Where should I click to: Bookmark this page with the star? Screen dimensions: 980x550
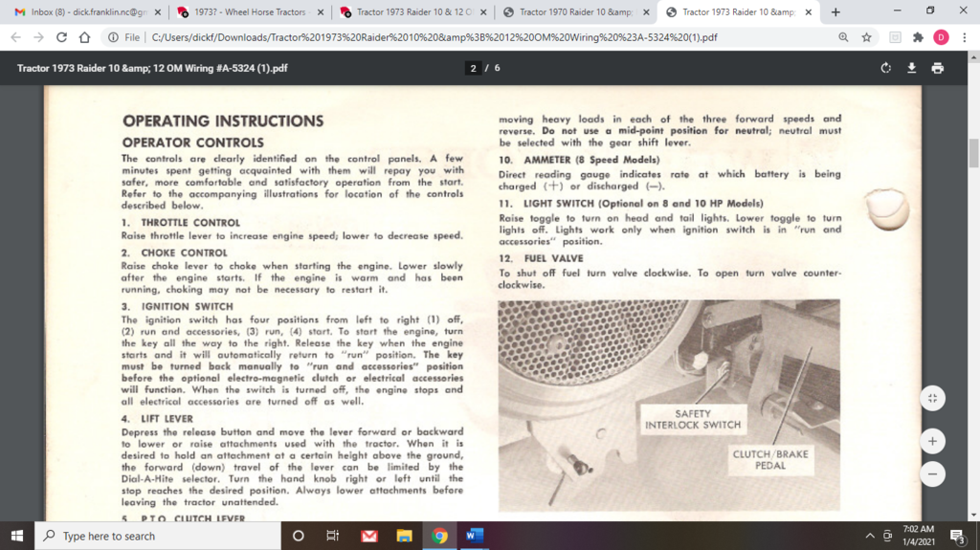coord(866,37)
